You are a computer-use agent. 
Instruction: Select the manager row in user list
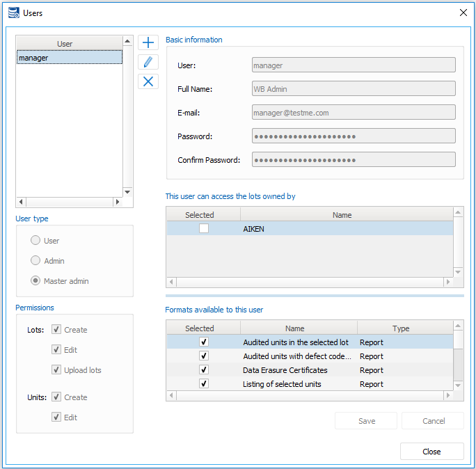70,57
